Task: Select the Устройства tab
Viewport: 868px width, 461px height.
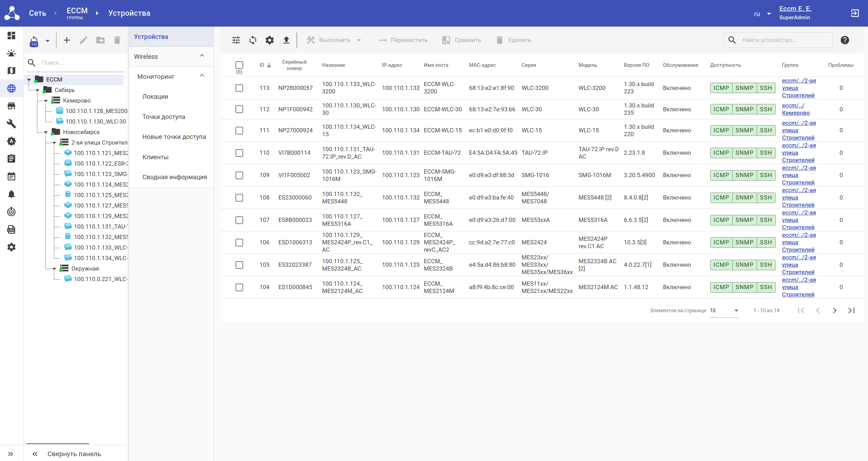Action: click(x=151, y=37)
